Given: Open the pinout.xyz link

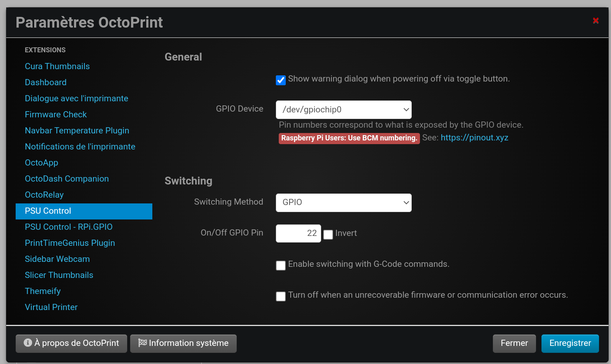Looking at the screenshot, I should tap(474, 138).
